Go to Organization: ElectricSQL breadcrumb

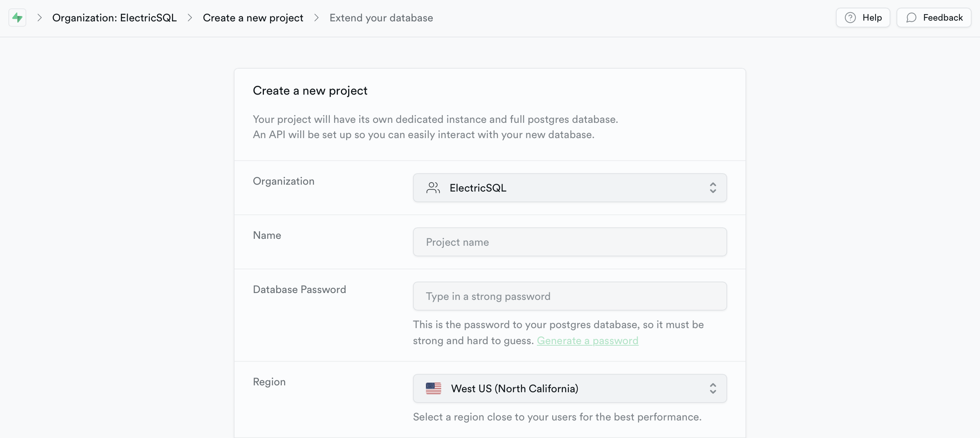click(x=114, y=18)
